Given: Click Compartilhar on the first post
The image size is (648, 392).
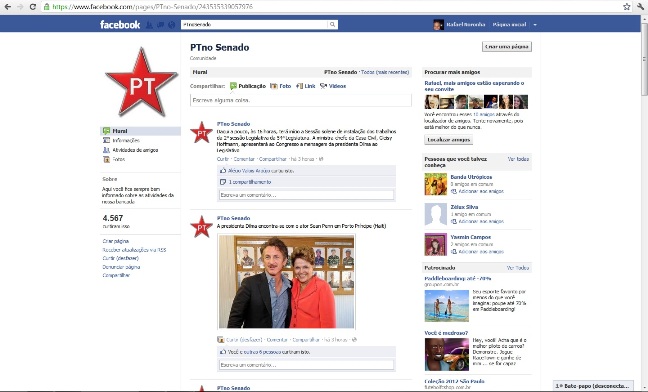Looking at the screenshot, I should (x=273, y=159).
